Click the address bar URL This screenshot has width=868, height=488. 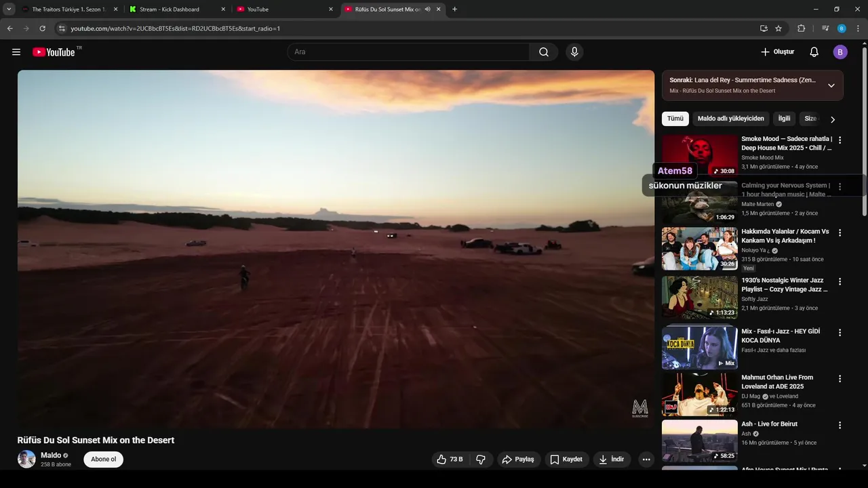(x=176, y=28)
